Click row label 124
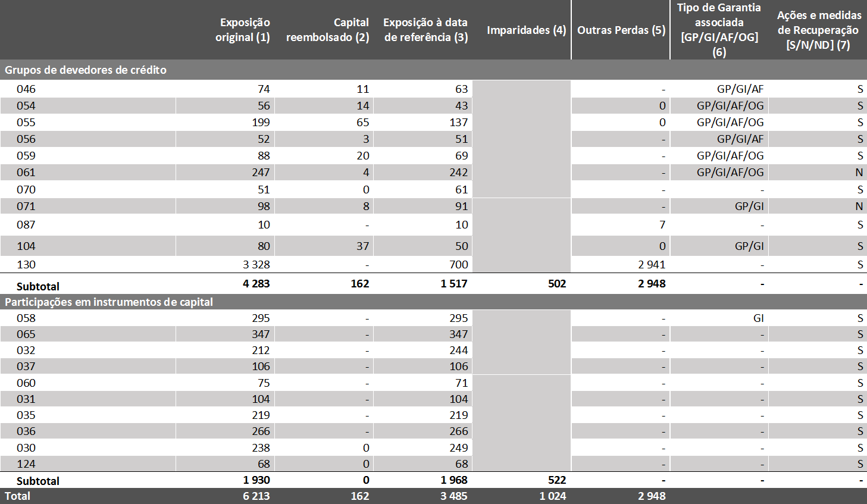The image size is (867, 504). point(26,464)
